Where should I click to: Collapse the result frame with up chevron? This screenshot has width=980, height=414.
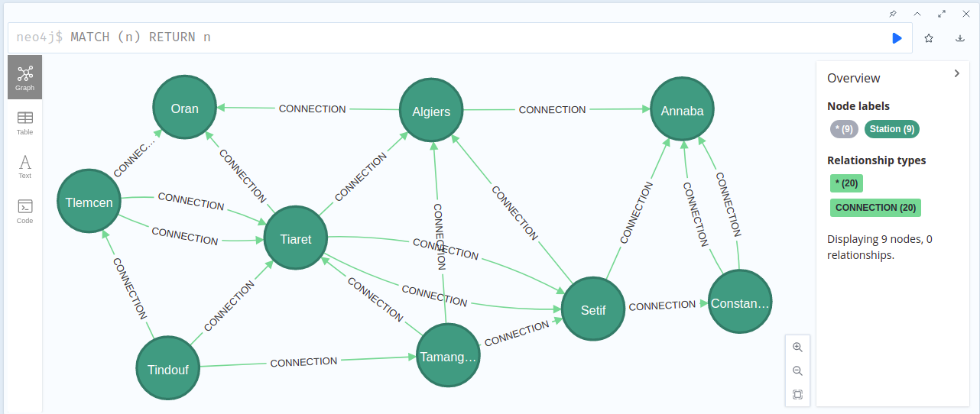(917, 14)
